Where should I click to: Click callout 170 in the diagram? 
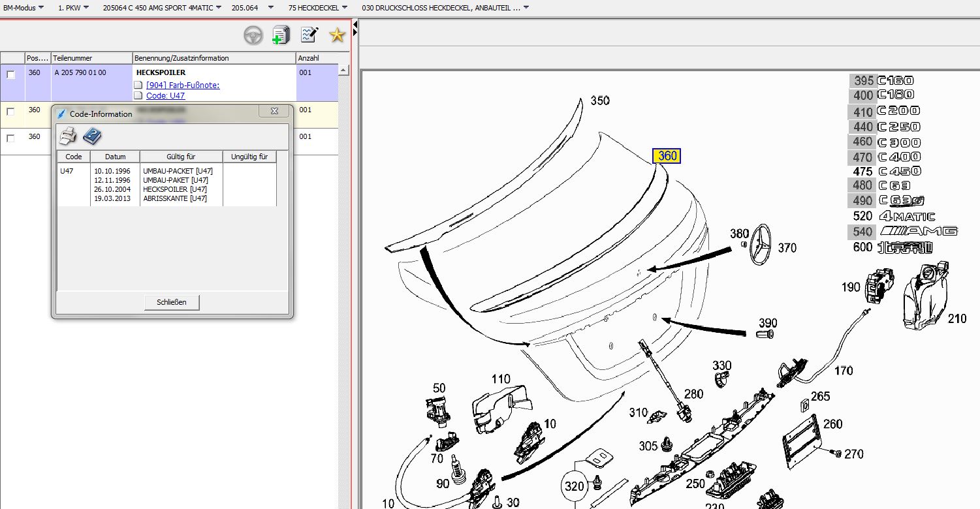pyautogui.click(x=844, y=371)
